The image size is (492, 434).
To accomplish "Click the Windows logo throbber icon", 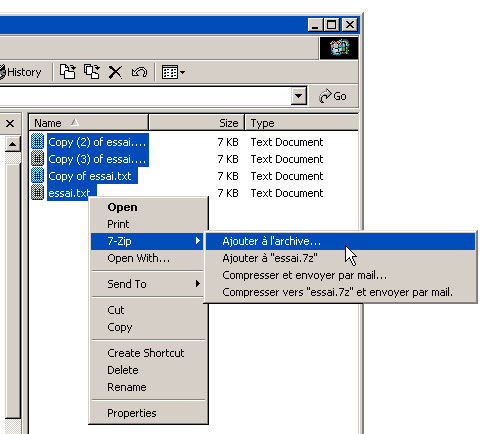I will click(x=339, y=48).
